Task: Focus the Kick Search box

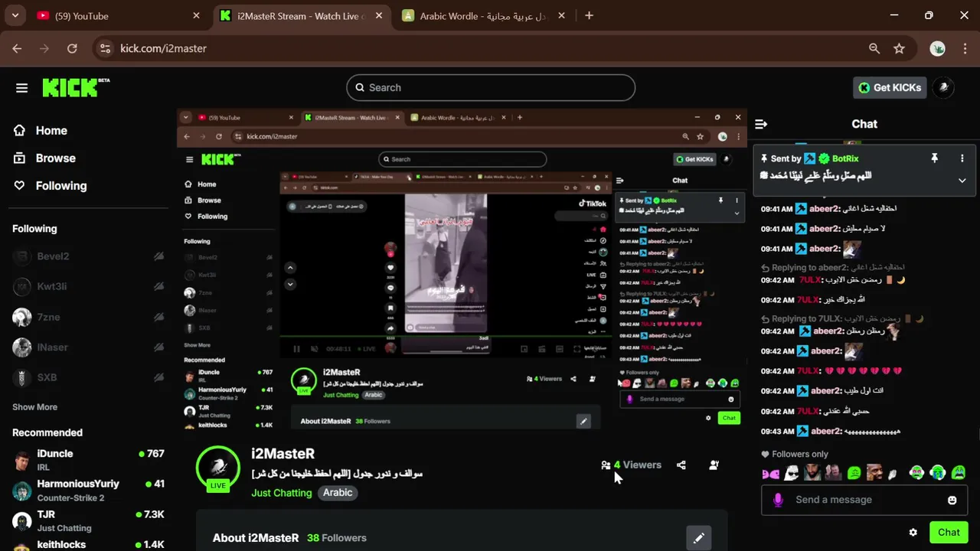Action: [491, 88]
